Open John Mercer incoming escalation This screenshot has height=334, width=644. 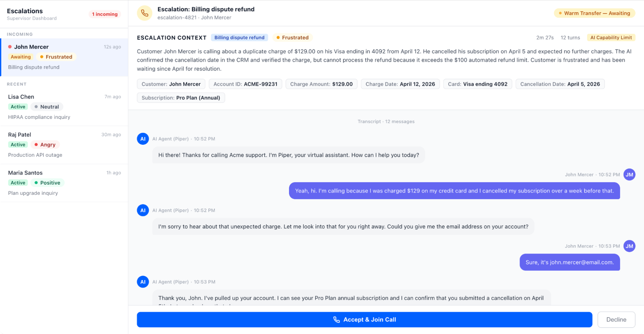click(x=64, y=57)
